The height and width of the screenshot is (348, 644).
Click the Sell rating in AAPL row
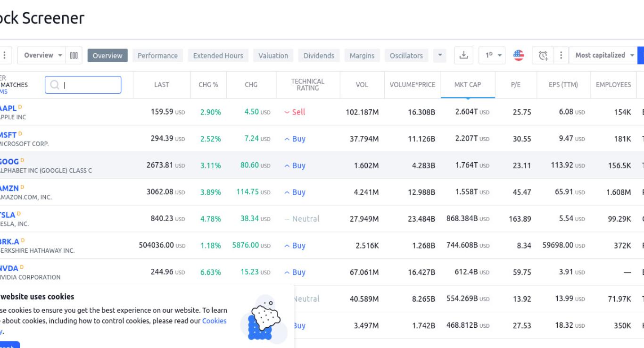(295, 112)
